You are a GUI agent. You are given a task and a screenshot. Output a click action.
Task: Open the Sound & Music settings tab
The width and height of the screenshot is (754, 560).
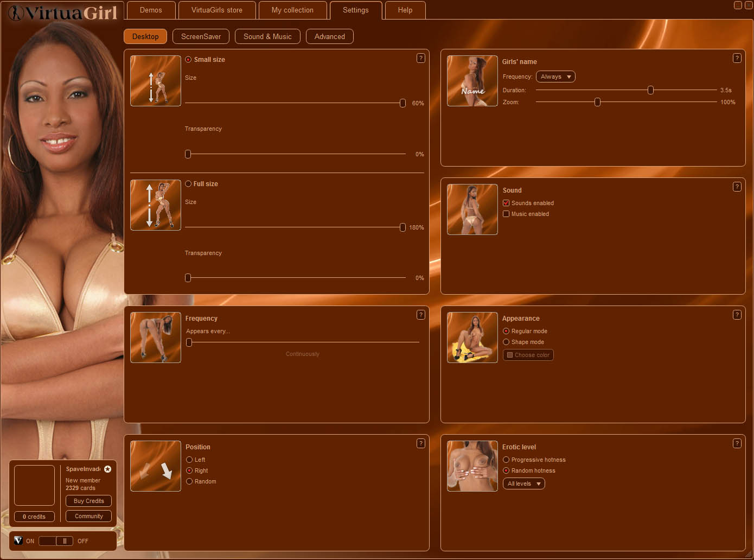coord(267,36)
